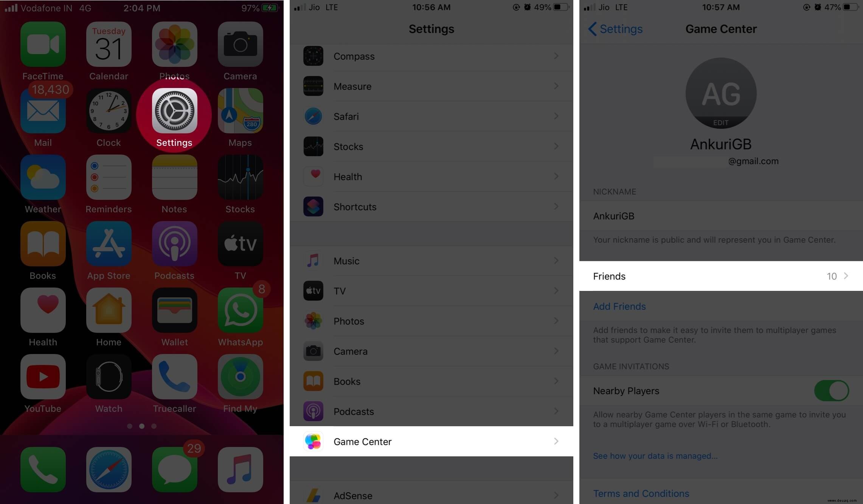Screen dimensions: 863x504
Task: Expand the Game Center Friends row
Action: 720,276
